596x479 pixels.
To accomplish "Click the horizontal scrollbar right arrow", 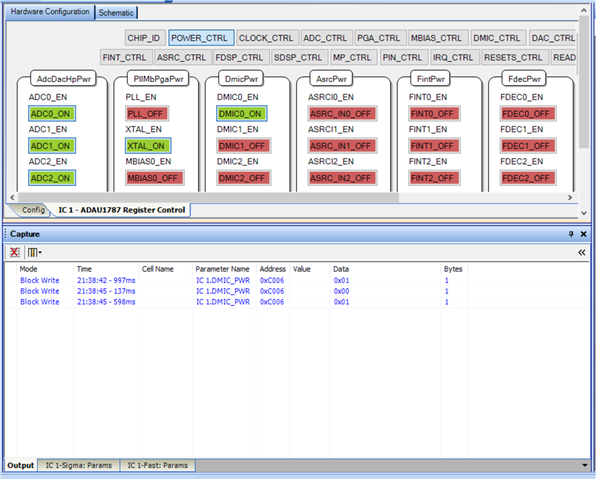I will pos(570,197).
